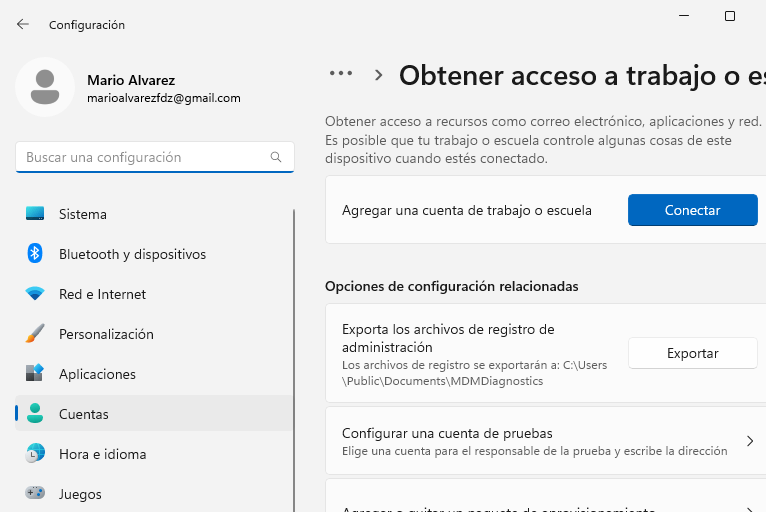Click the back arrow icon

pyautogui.click(x=22, y=24)
